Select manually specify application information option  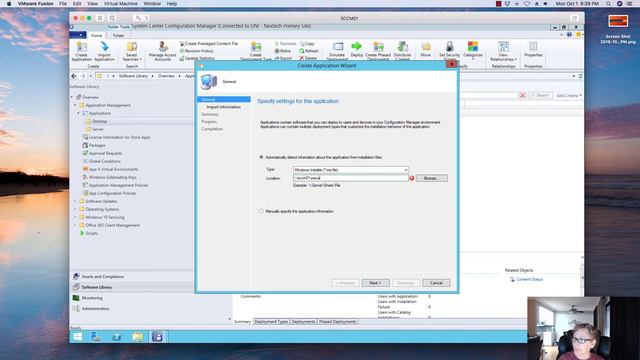tap(261, 211)
